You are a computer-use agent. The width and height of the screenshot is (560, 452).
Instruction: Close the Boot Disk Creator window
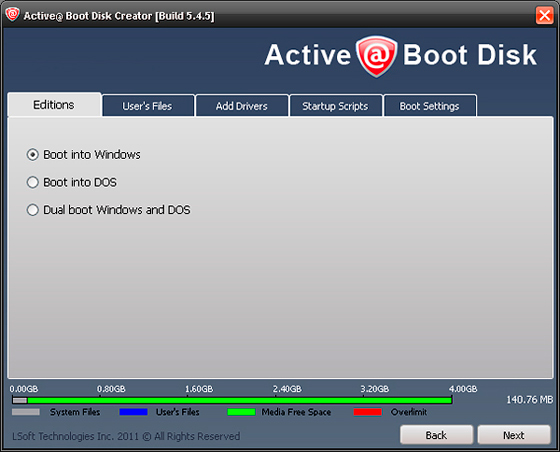click(544, 15)
